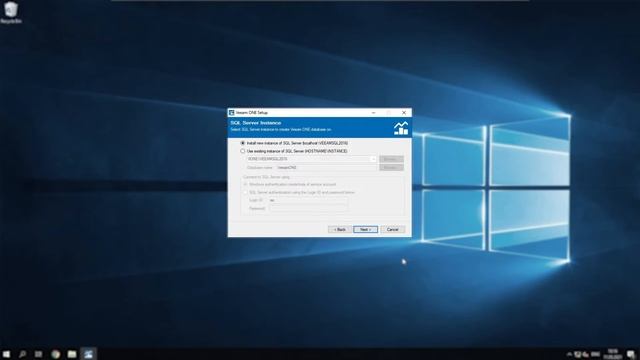Click the Browse button next to Database name
This screenshot has width=640, height=360.
point(391,167)
